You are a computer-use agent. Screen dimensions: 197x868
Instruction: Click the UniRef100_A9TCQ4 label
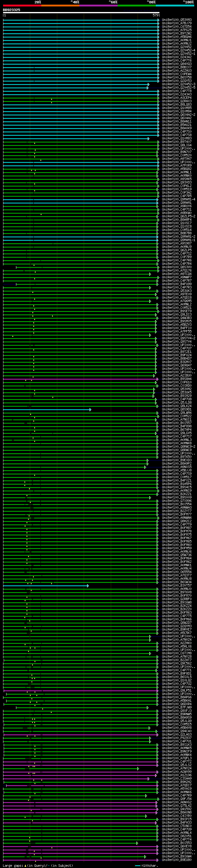click(x=177, y=274)
